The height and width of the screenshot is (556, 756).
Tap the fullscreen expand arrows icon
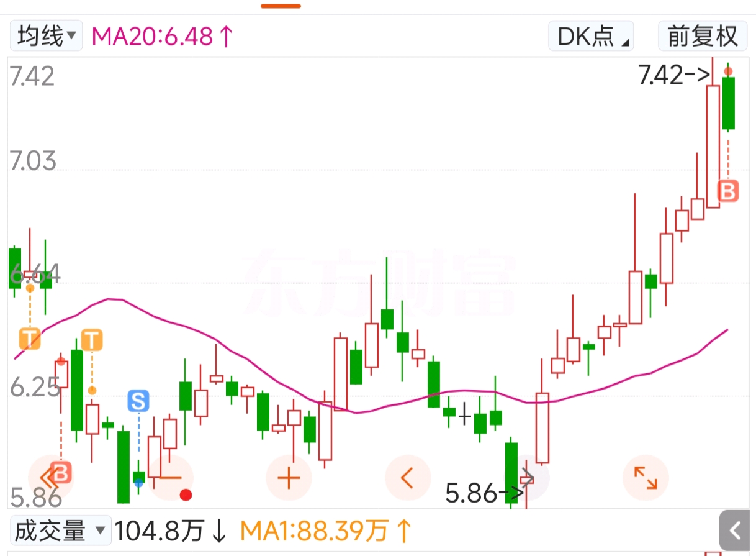pos(646,478)
